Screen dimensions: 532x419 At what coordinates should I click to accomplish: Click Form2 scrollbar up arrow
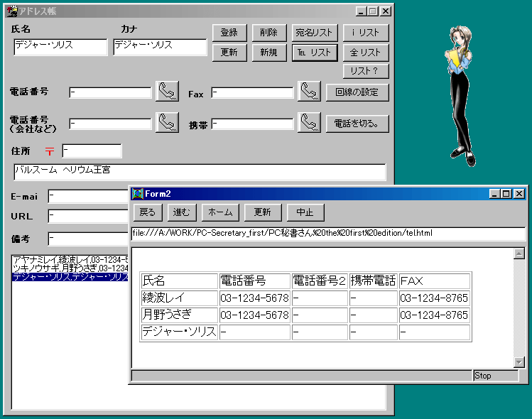(519, 254)
